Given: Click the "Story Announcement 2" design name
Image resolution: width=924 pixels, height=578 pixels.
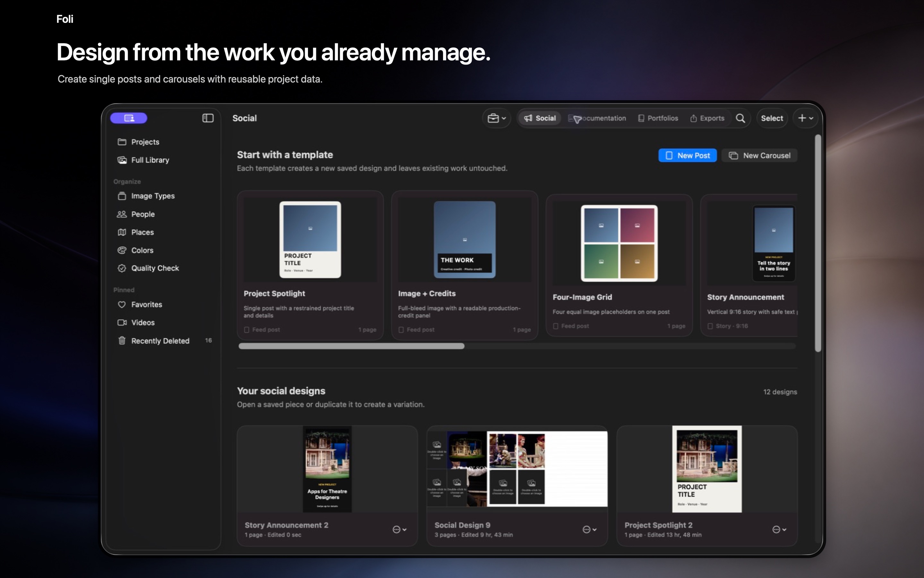Looking at the screenshot, I should [x=287, y=525].
